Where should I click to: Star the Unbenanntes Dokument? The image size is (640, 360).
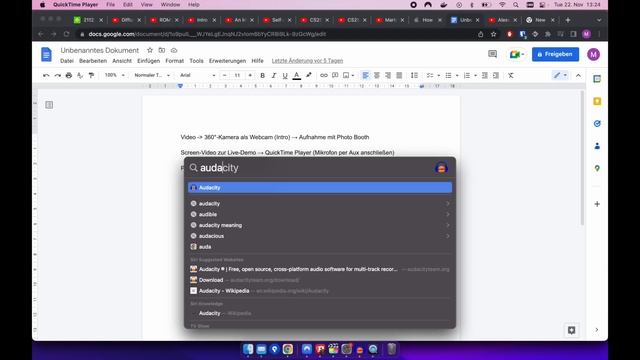tap(150, 50)
